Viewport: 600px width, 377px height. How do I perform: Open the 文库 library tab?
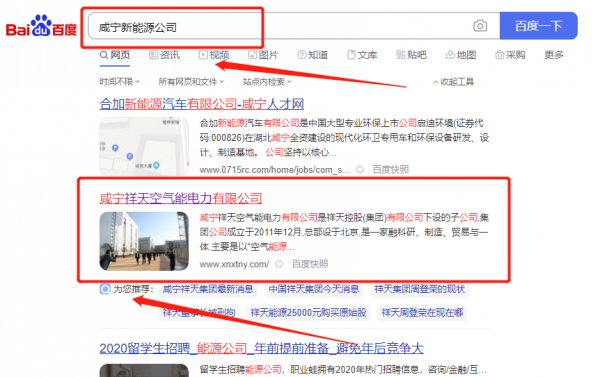362,55
